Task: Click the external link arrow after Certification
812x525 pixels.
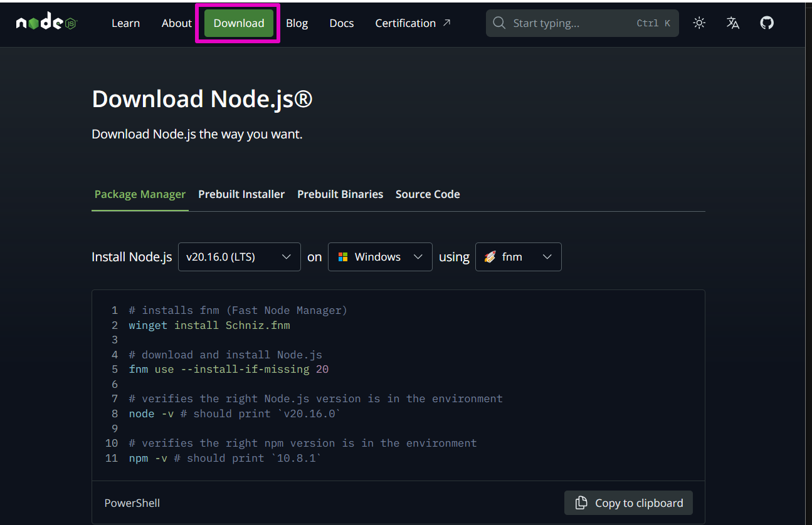Action: tap(446, 23)
